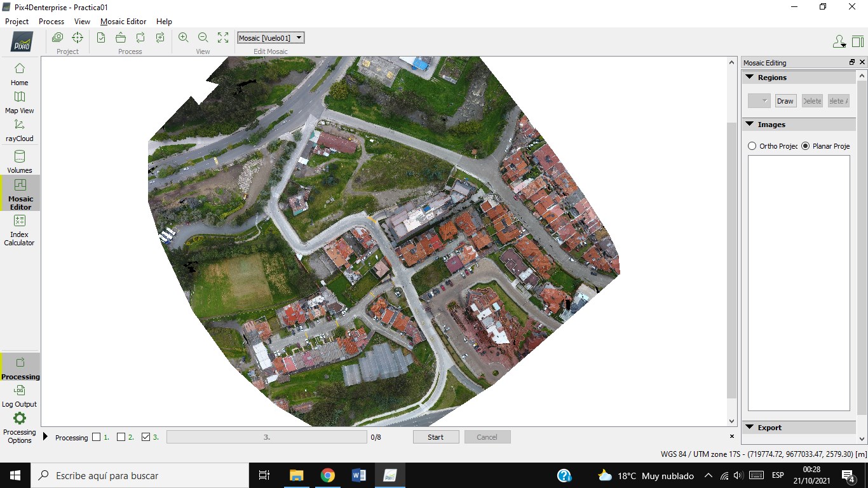Open the rayCloud view in sidebar
This screenshot has height=488, width=868.
click(20, 130)
